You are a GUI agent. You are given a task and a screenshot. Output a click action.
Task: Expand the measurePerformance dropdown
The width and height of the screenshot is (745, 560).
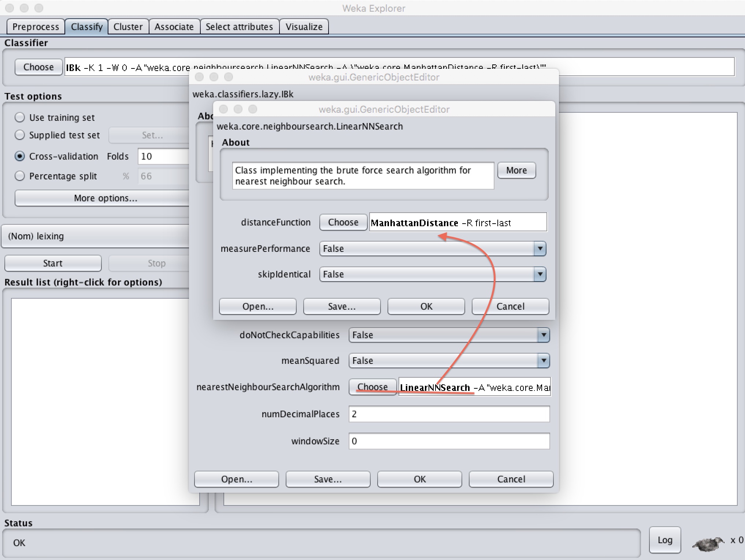click(x=540, y=249)
